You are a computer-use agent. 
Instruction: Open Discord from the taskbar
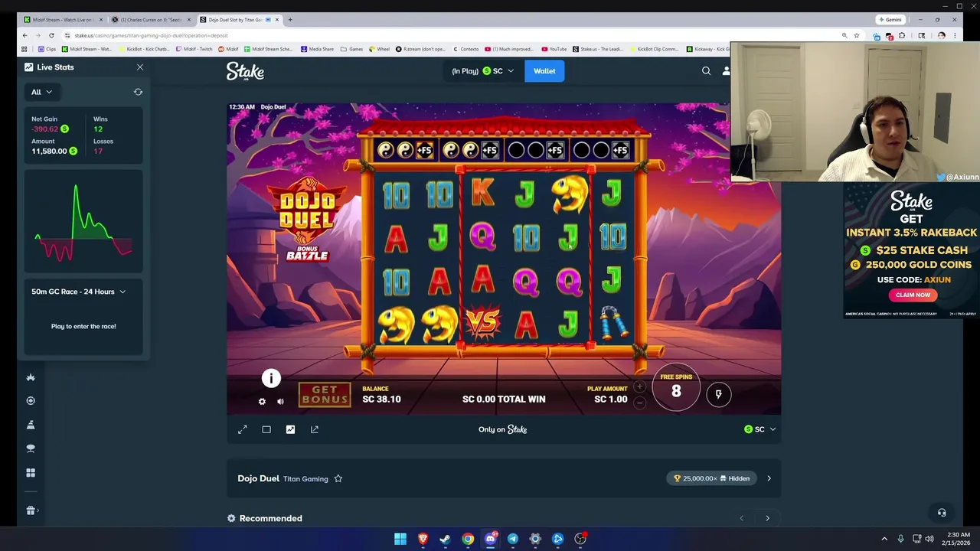tap(490, 539)
